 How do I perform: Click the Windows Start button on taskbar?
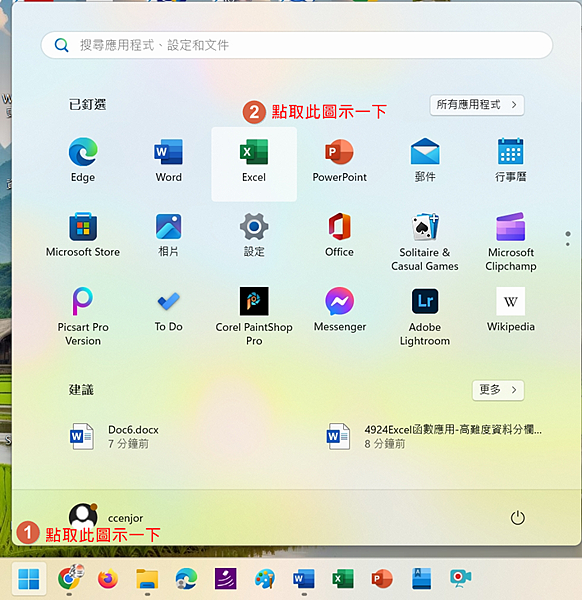click(x=29, y=579)
